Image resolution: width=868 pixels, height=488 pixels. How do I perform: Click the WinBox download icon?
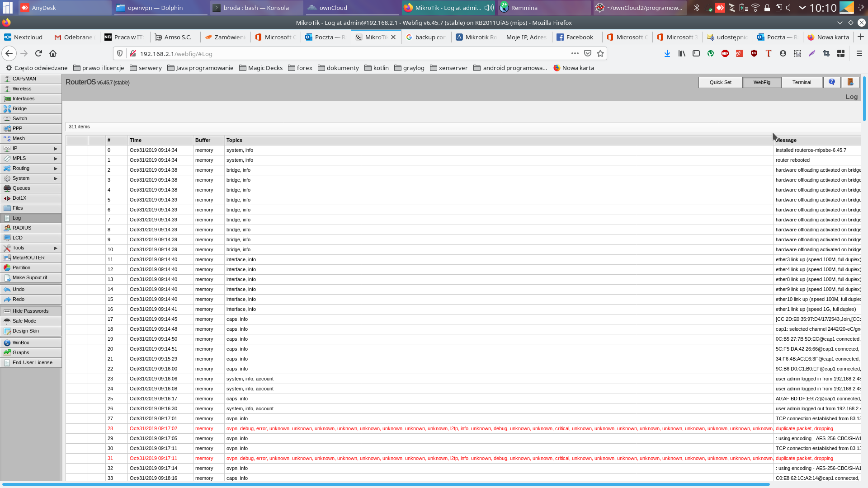pyautogui.click(x=7, y=343)
